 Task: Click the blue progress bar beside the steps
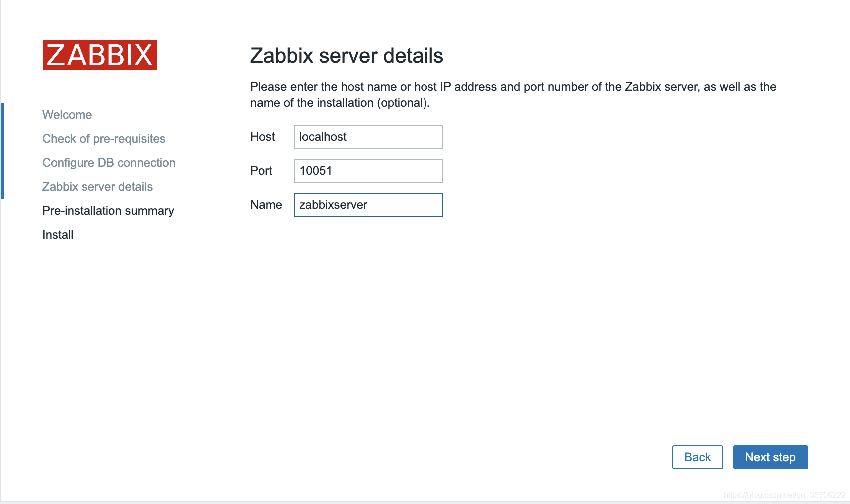(2, 151)
